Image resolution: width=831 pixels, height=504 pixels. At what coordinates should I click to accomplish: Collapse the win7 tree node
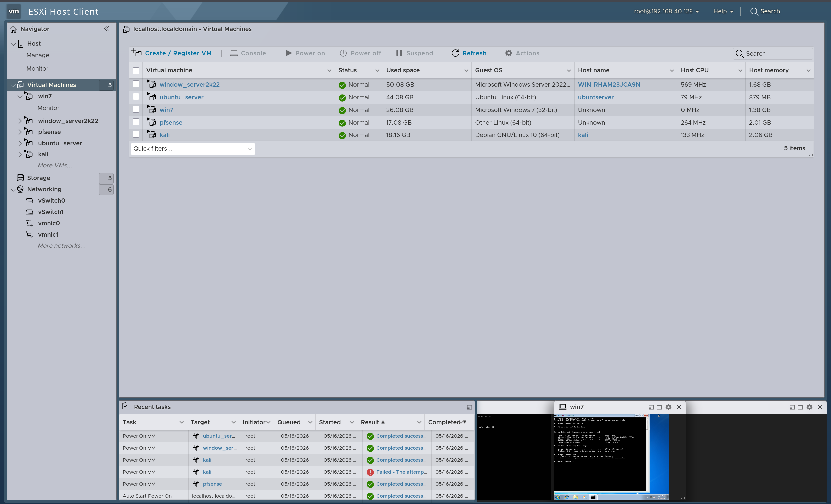click(x=20, y=97)
